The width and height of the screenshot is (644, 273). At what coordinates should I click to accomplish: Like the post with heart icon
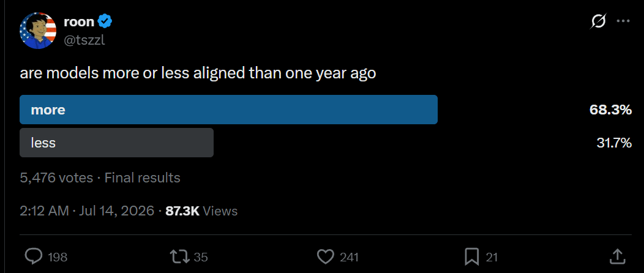[326, 257]
